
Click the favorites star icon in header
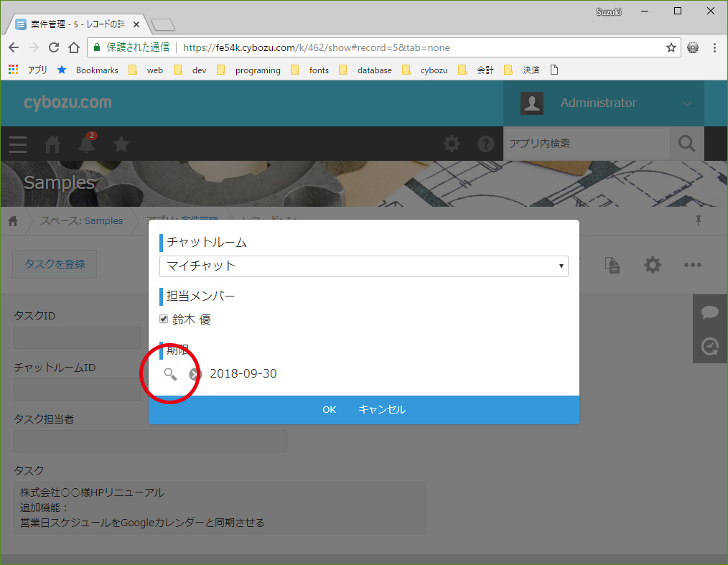click(x=121, y=144)
